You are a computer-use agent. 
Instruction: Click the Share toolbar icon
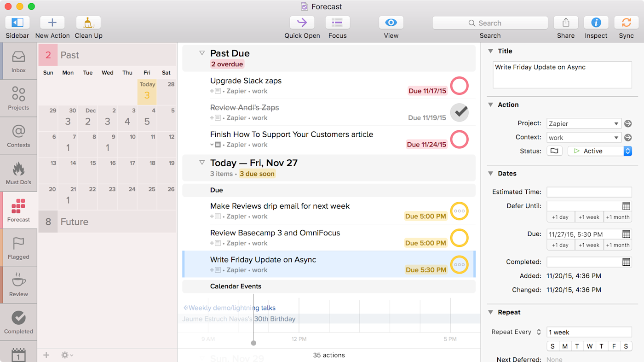point(566,23)
